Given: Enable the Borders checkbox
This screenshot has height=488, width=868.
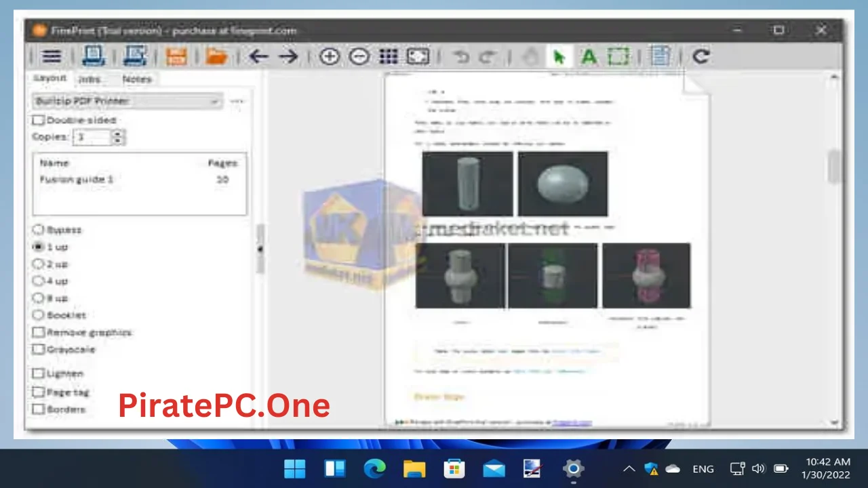Looking at the screenshot, I should point(39,409).
